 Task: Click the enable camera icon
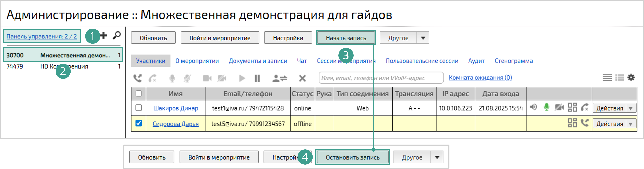(x=206, y=78)
